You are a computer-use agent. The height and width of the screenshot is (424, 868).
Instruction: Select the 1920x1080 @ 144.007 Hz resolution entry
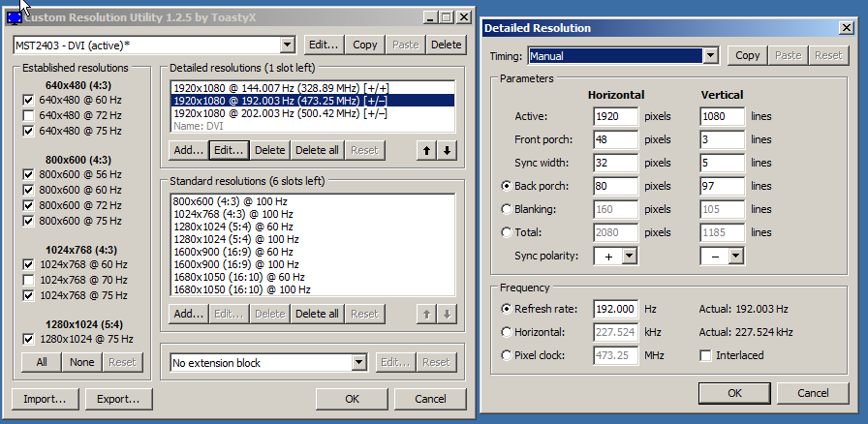(279, 87)
